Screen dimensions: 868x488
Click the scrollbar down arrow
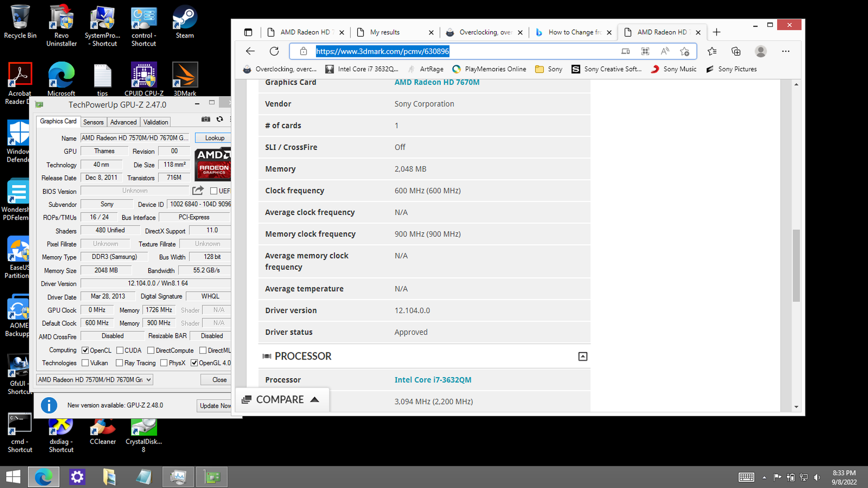click(x=796, y=407)
